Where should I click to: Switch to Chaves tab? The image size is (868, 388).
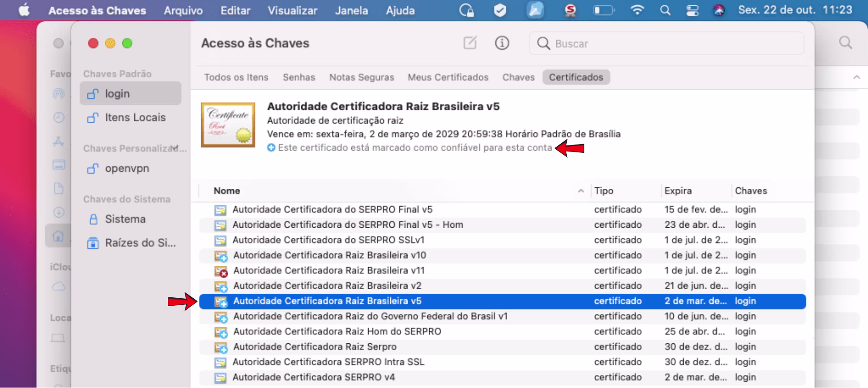519,77
